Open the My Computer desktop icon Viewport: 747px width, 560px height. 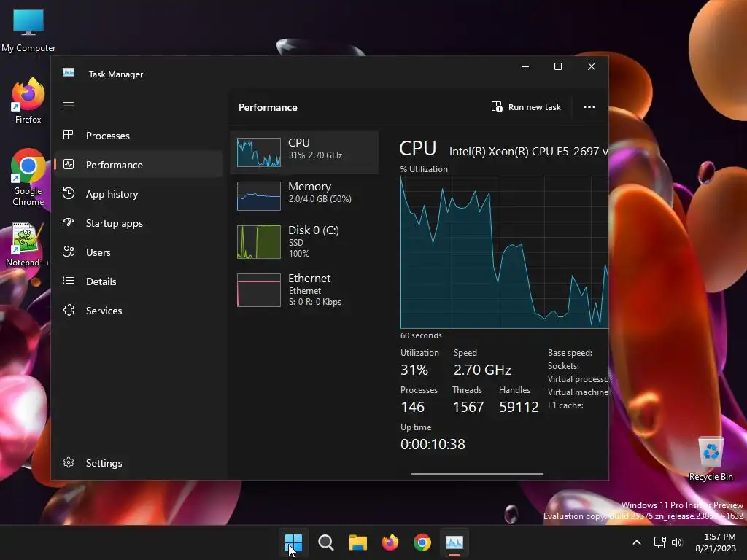[x=28, y=29]
